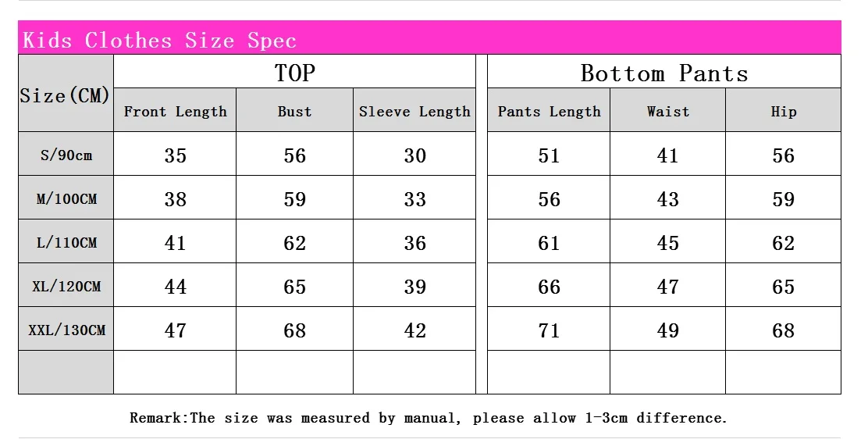The width and height of the screenshot is (868, 439).
Task: Click the XL/120CM size row label
Action: click(66, 285)
